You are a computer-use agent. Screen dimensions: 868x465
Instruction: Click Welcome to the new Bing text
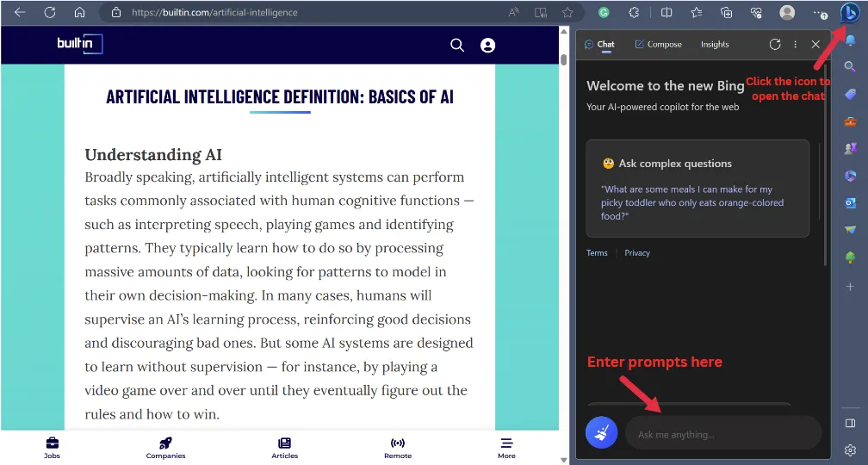click(x=666, y=86)
